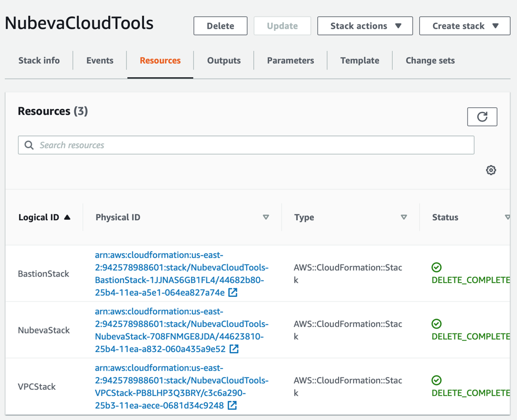Viewport: 517px width, 420px height.
Task: Click NubevaStack type AWS::CloudFormation::Stack cell
Action: (x=348, y=330)
